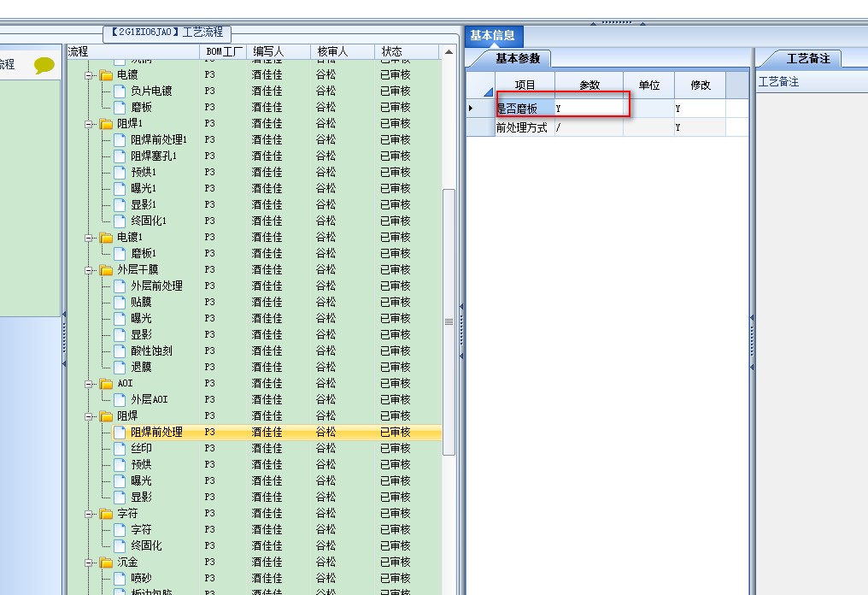Collapse the 电镀1 tree node
The width and height of the screenshot is (868, 595).
pyautogui.click(x=89, y=238)
